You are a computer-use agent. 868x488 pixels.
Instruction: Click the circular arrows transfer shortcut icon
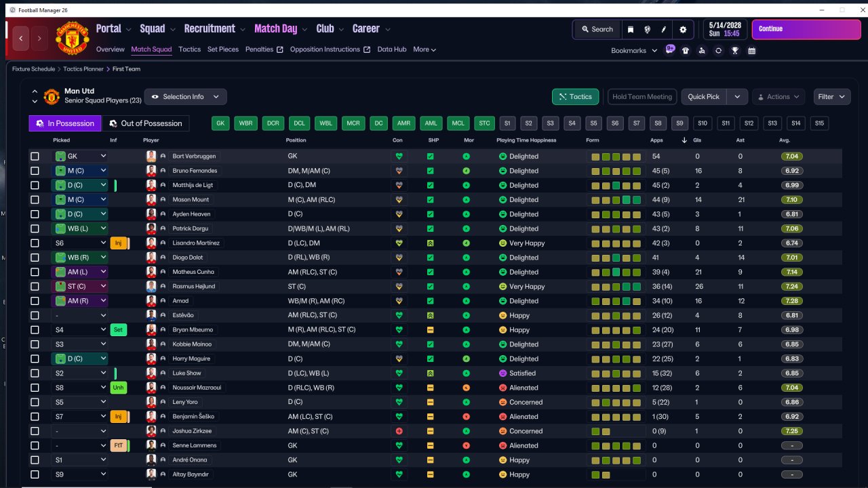point(719,51)
